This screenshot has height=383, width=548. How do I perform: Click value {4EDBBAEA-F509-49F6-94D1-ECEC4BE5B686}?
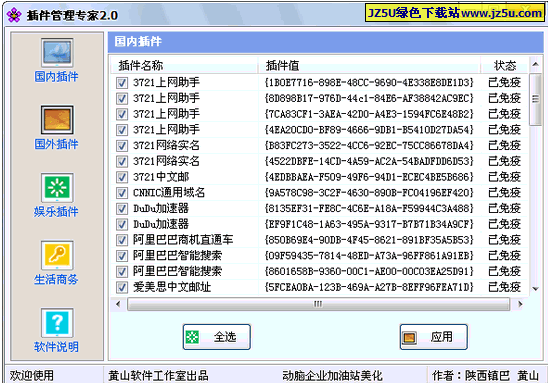point(369,177)
